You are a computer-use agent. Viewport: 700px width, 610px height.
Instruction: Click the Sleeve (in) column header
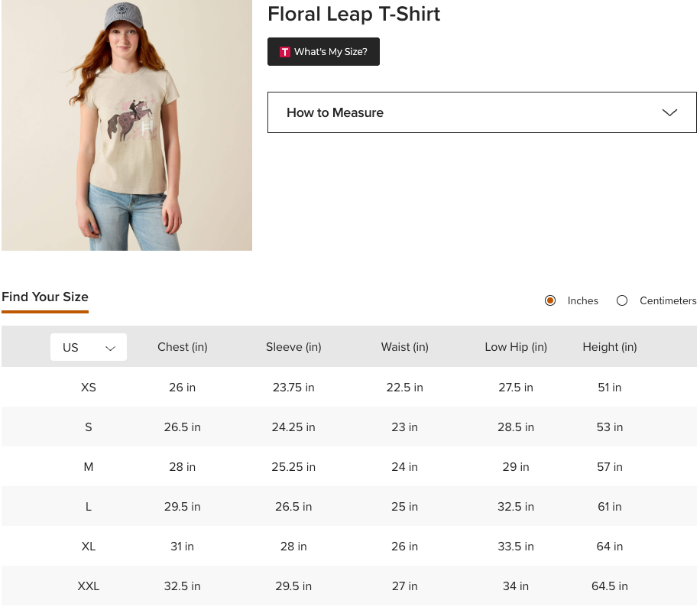pyautogui.click(x=293, y=347)
